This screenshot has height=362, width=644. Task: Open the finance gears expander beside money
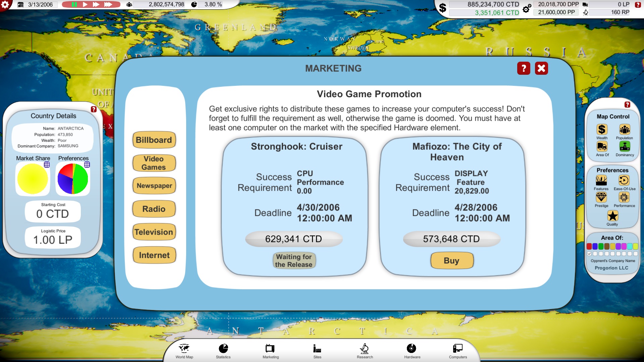[527, 8]
